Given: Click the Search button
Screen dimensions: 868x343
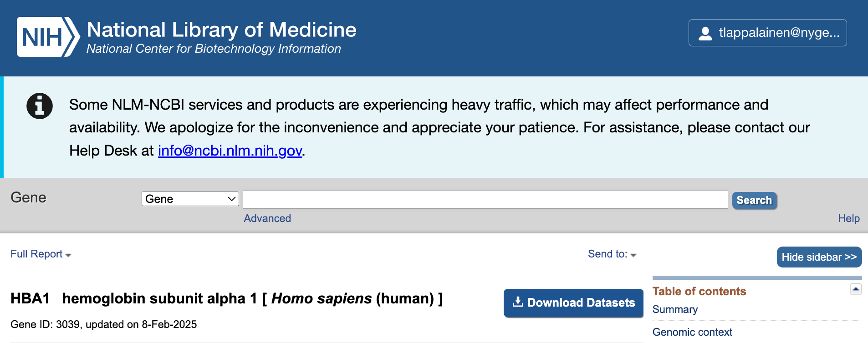Looking at the screenshot, I should point(754,200).
